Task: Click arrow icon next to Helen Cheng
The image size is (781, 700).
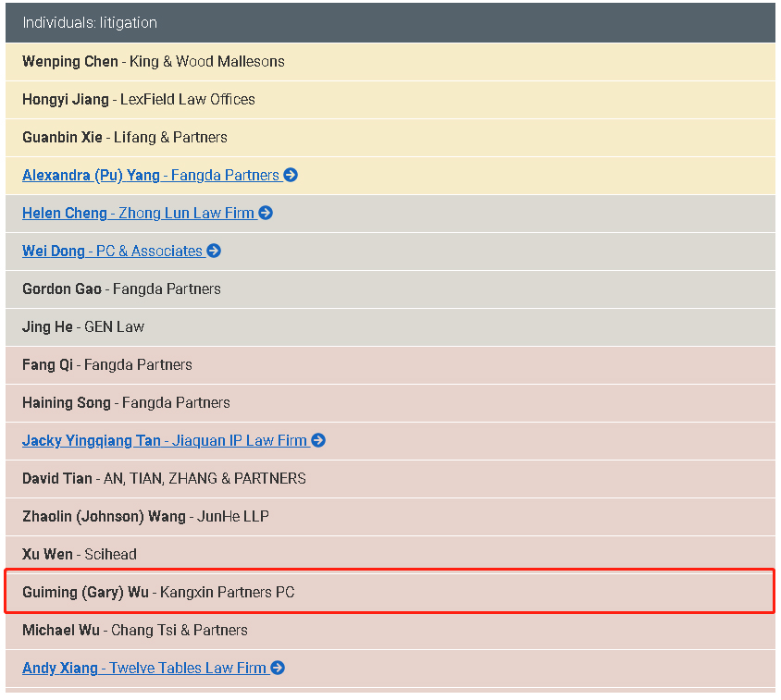Action: pos(266,213)
